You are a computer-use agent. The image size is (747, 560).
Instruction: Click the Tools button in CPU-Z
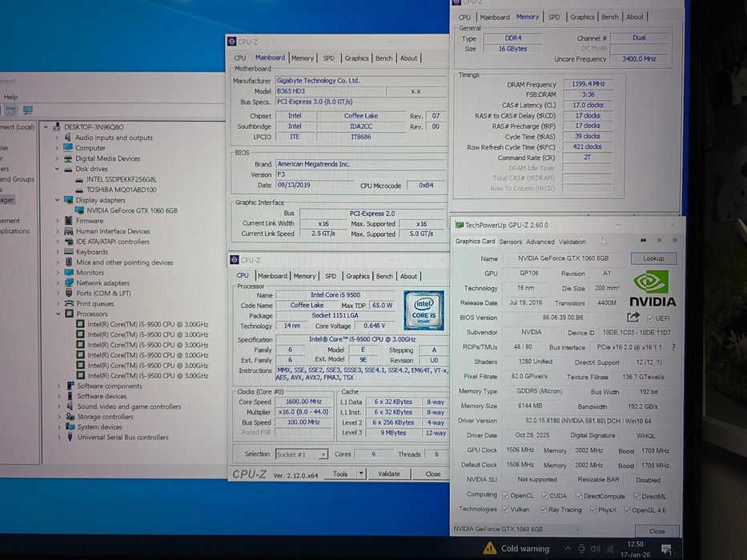[x=340, y=474]
